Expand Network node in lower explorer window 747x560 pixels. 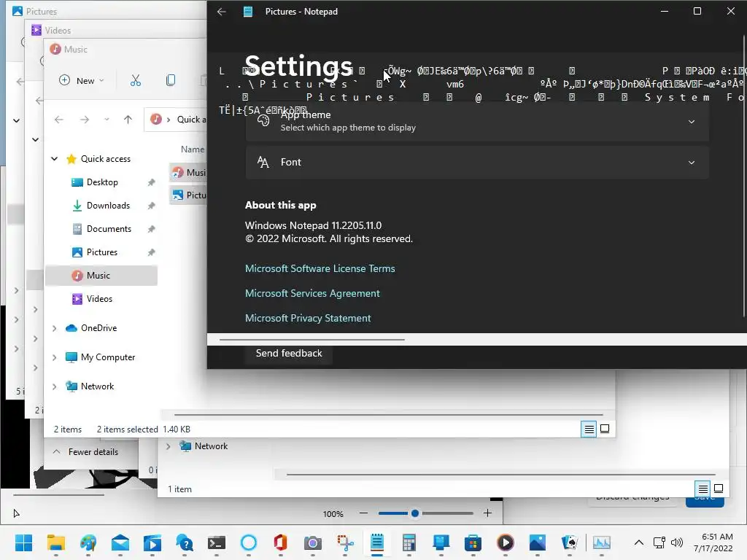(x=169, y=446)
